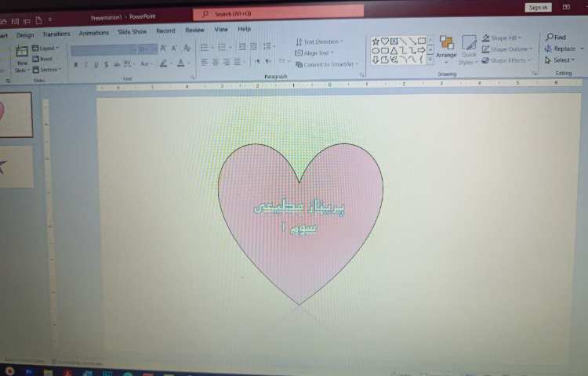The image size is (588, 376).
Task: Click the New Slide icon
Action: [x=22, y=53]
